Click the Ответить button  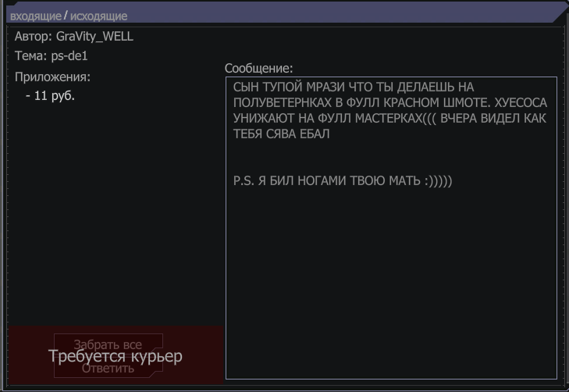[108, 369]
